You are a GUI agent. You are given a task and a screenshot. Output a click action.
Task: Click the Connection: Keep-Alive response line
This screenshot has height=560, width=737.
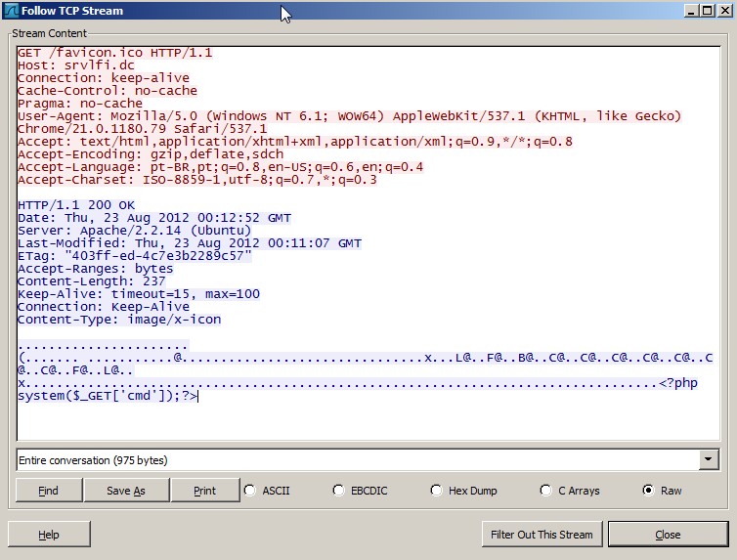point(104,307)
